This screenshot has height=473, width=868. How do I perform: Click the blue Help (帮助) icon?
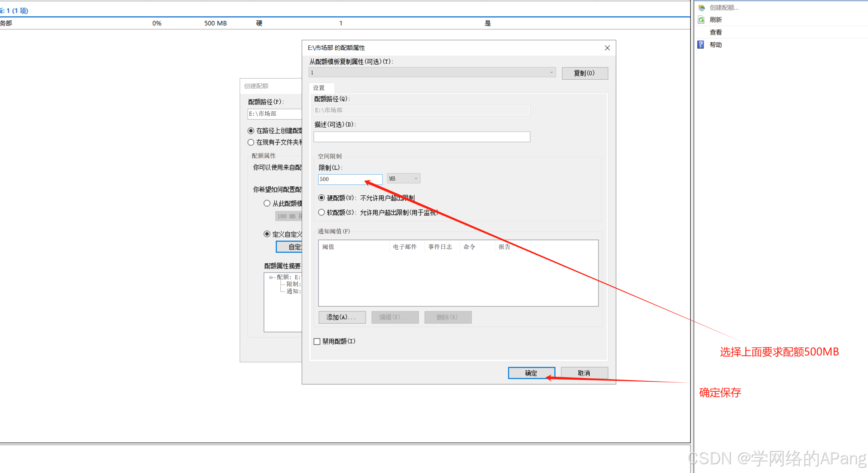[701, 45]
